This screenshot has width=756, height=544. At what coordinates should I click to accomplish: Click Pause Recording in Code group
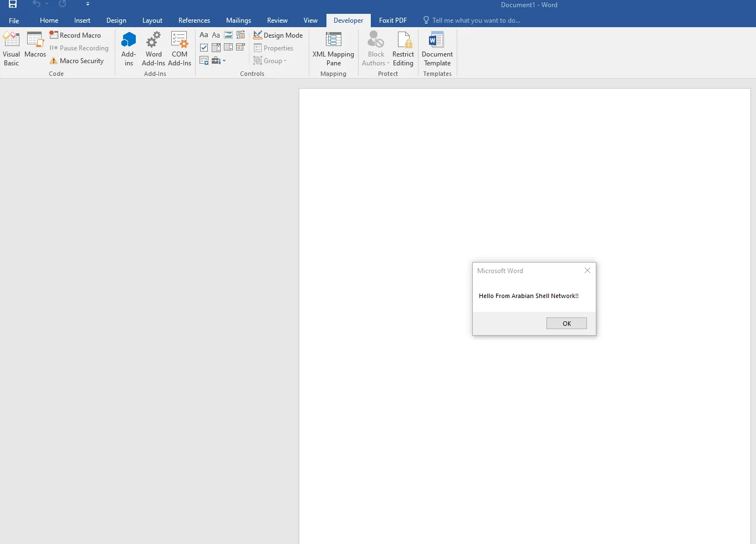click(x=79, y=48)
